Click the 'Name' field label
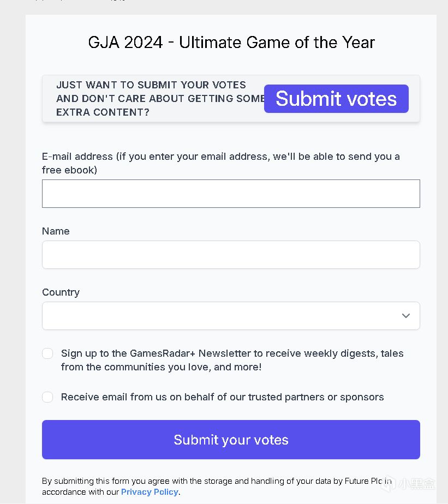This screenshot has height=504, width=448. pos(56,231)
